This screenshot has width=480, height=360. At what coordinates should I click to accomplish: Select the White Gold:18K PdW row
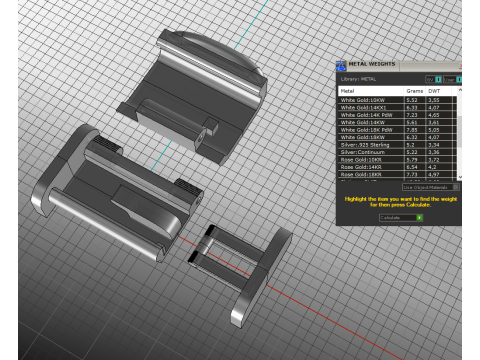coord(397,130)
